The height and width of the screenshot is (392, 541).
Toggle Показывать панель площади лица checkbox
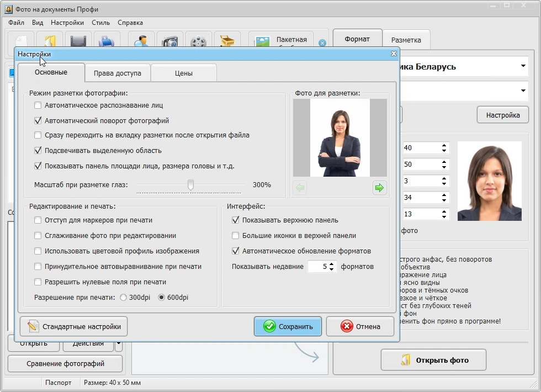pos(38,166)
